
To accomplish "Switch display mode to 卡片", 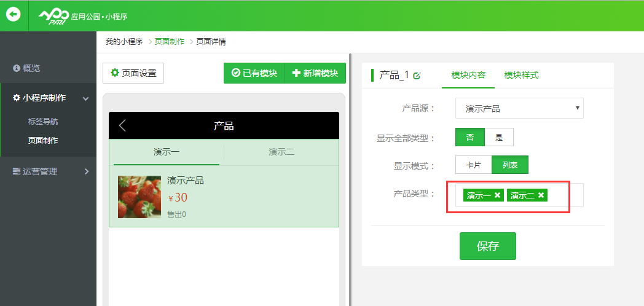I will click(x=473, y=165).
